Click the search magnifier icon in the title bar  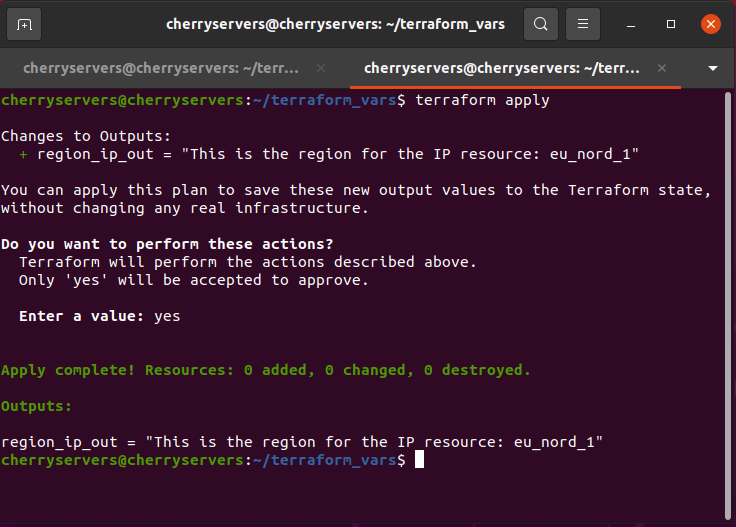(540, 24)
